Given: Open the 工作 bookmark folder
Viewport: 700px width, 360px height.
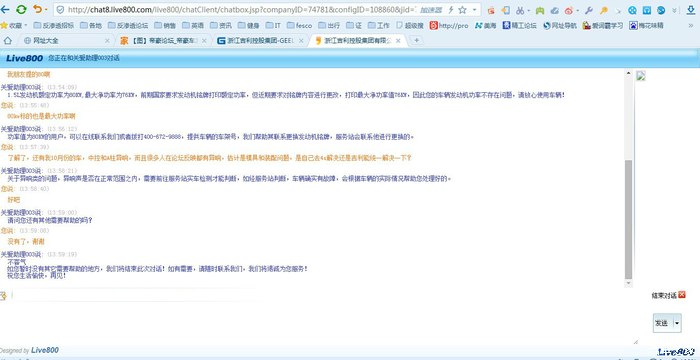Looking at the screenshot, I should click(379, 25).
